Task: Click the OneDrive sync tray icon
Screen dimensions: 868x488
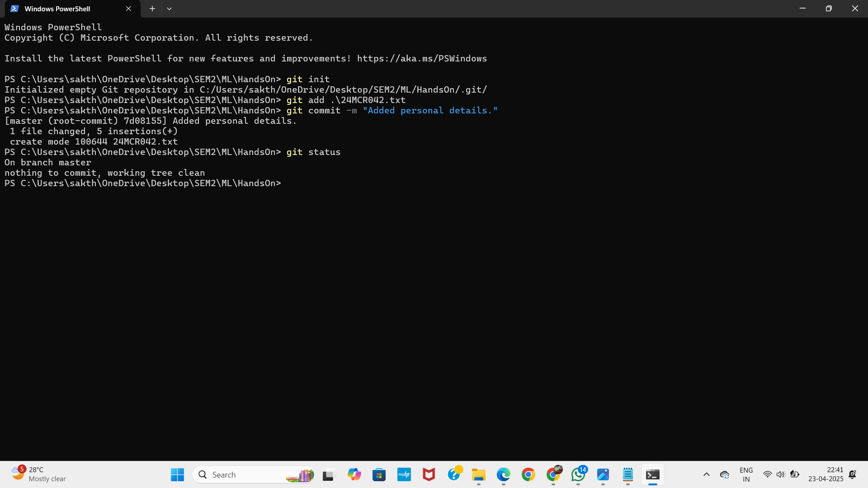Action: point(725,474)
